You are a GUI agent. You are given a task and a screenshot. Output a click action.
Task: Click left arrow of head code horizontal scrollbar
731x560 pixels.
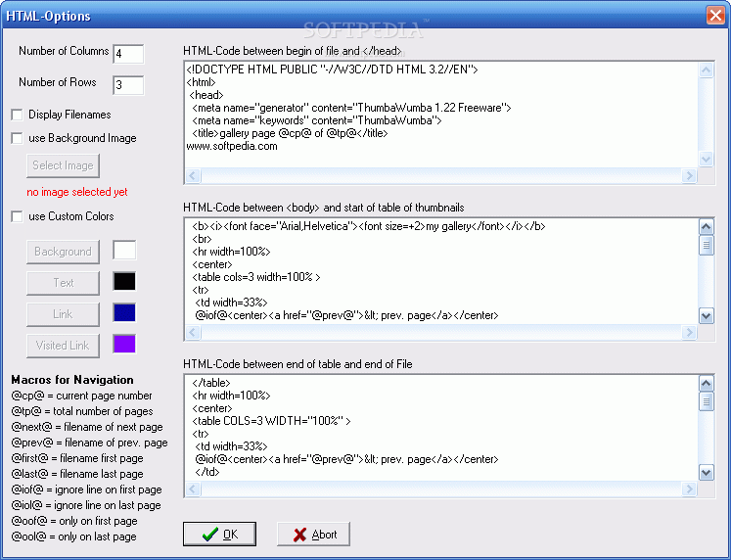[194, 176]
